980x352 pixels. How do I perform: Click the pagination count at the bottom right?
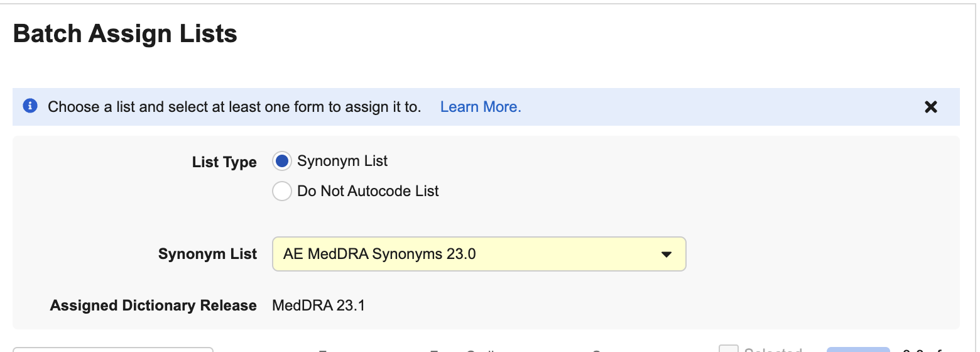click(923, 349)
